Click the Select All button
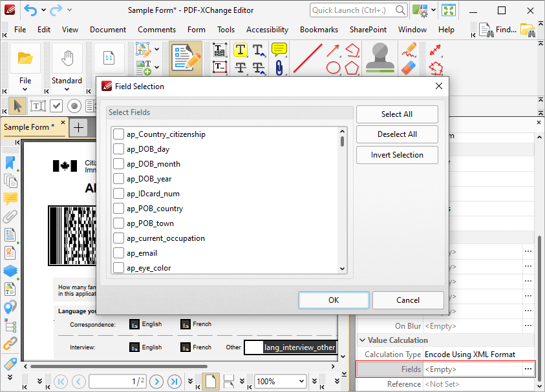 pyautogui.click(x=397, y=114)
